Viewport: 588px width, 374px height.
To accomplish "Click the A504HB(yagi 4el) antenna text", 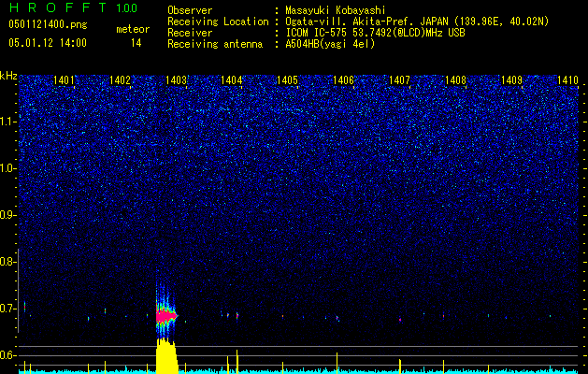I will click(330, 44).
